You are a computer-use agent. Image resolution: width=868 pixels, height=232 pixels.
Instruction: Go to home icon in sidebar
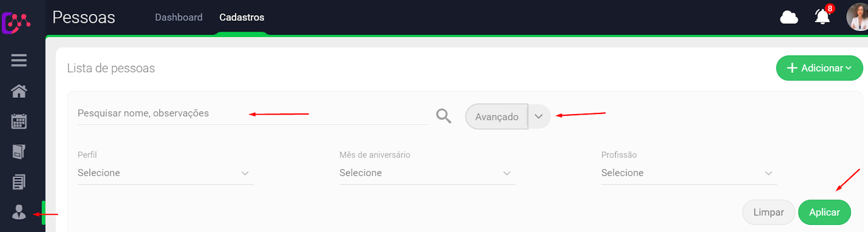[x=19, y=91]
